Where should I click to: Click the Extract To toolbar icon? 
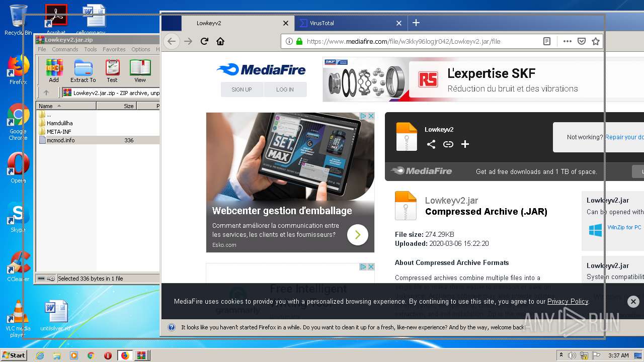pos(83,71)
